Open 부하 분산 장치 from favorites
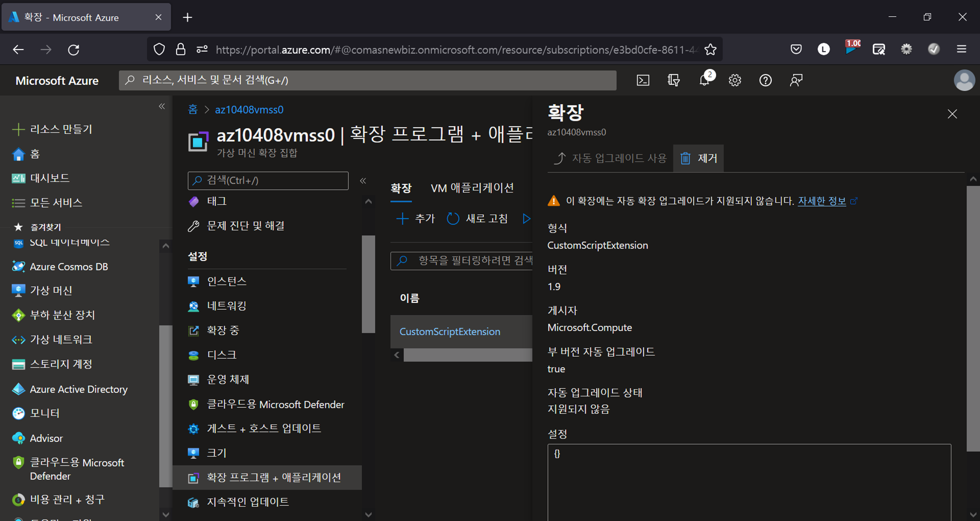This screenshot has width=980, height=521. [x=53, y=315]
